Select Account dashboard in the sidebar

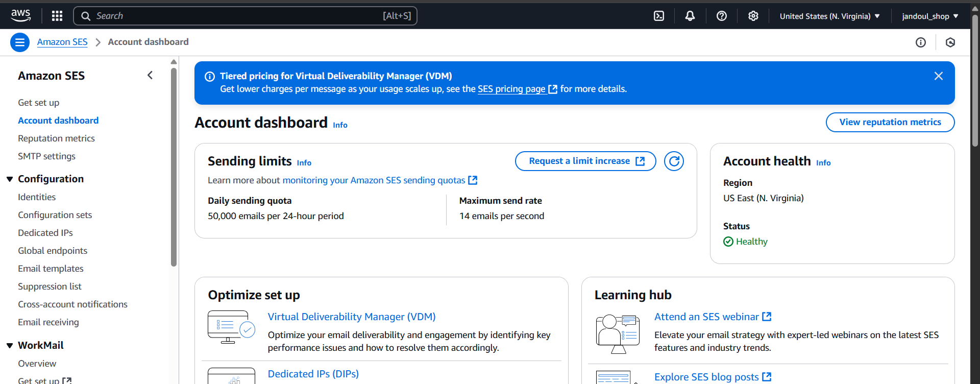coord(58,121)
